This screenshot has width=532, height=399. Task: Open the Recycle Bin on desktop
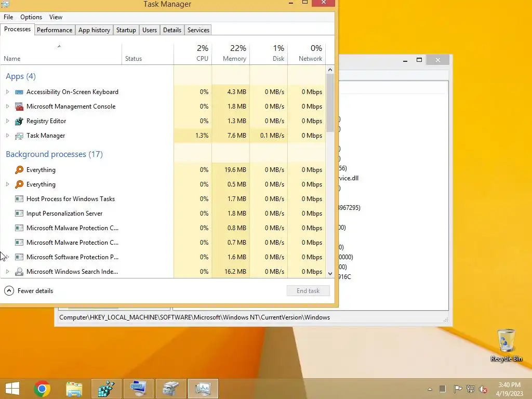tap(506, 345)
